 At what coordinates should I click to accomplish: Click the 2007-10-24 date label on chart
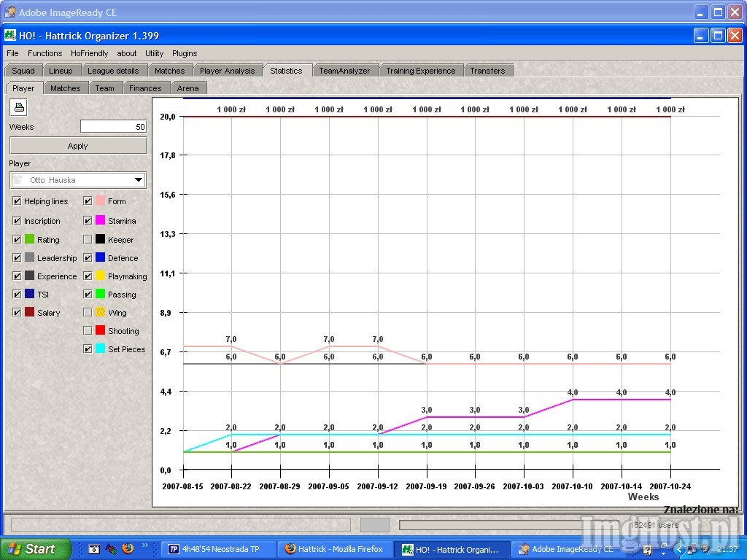[670, 486]
